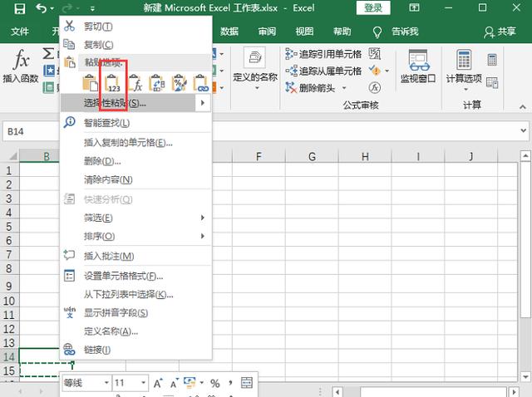This screenshot has height=397, width=532.
Task: Choose the default Paste option icon
Action: pos(91,83)
